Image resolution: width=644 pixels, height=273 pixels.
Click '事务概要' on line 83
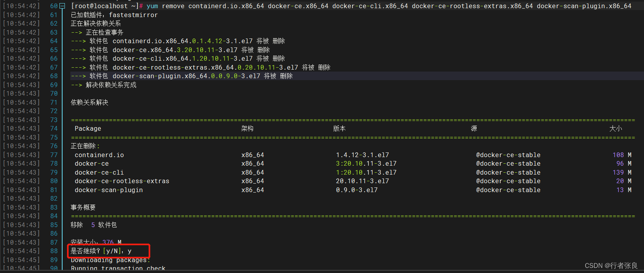tap(83, 208)
